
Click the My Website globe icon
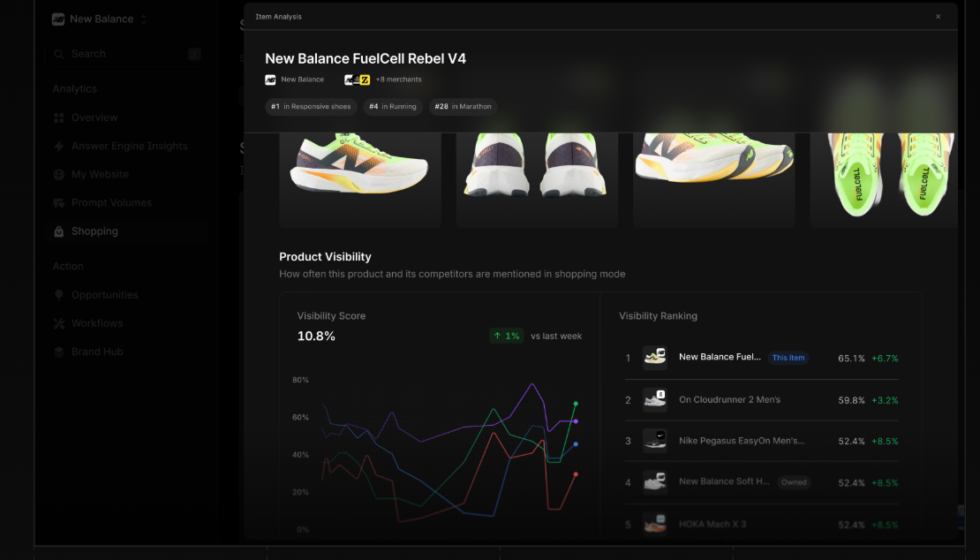click(57, 174)
